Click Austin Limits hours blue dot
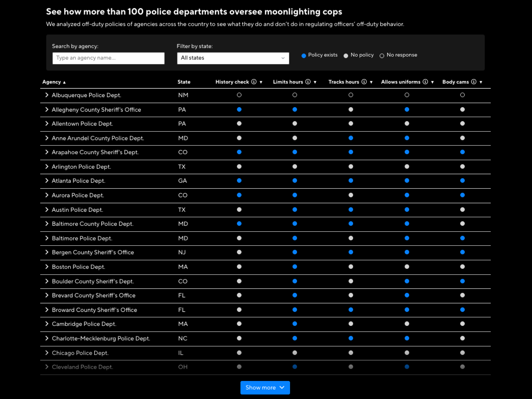Screen dimensions: 532x399 (295, 210)
